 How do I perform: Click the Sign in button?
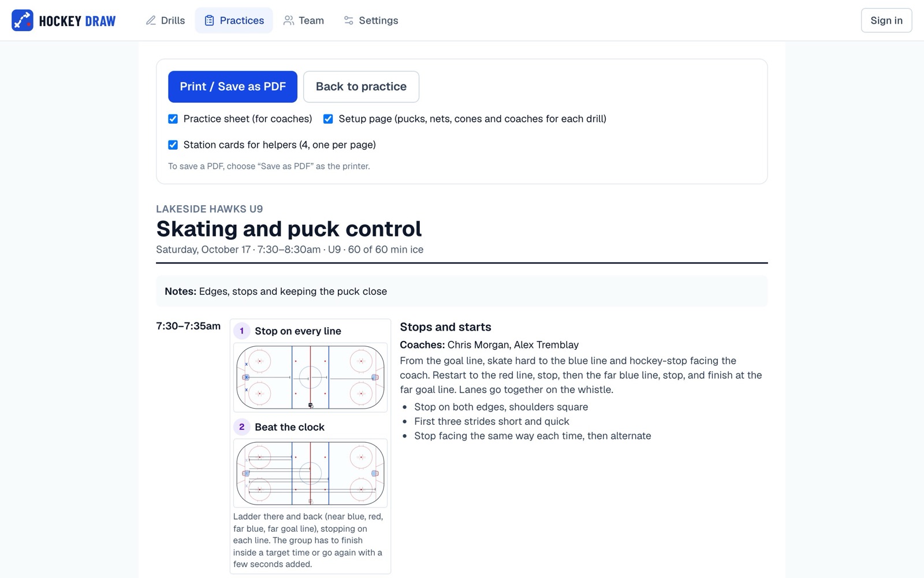886,20
